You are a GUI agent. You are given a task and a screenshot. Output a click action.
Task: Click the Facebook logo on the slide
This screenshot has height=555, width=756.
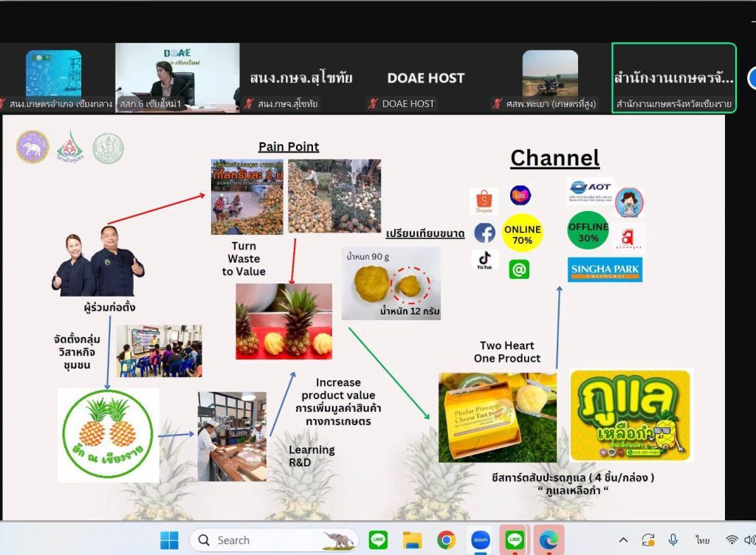[484, 233]
